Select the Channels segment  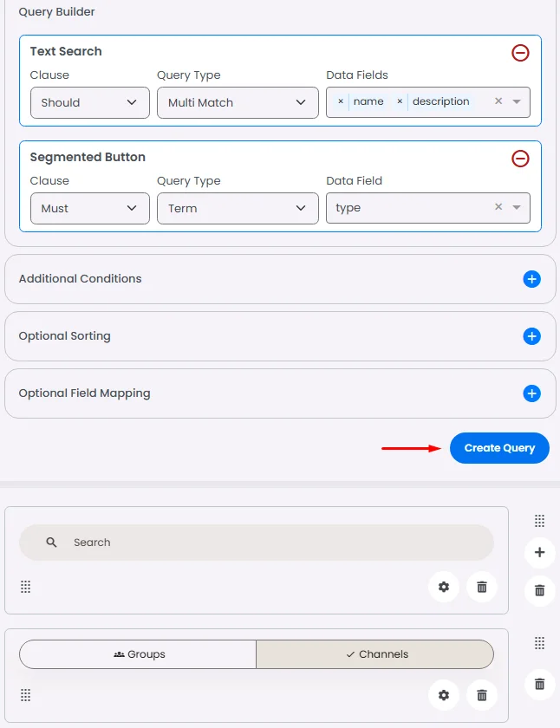tap(374, 654)
